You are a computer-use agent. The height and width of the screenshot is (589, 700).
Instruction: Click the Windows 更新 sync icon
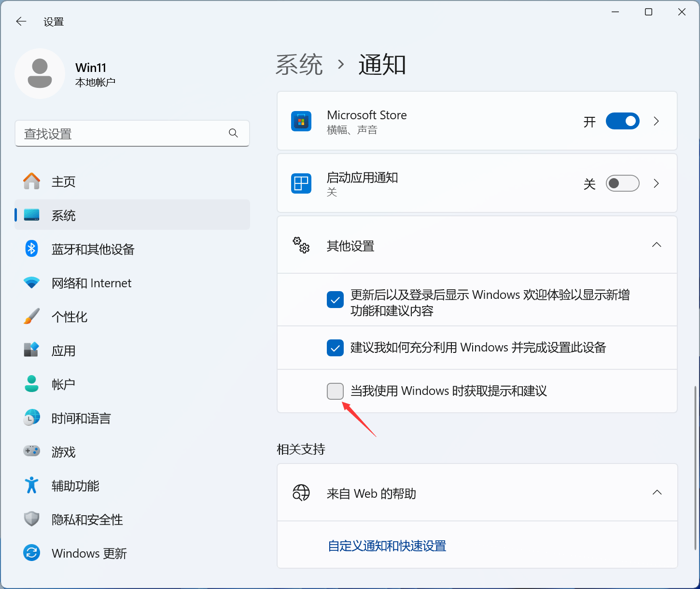point(31,553)
